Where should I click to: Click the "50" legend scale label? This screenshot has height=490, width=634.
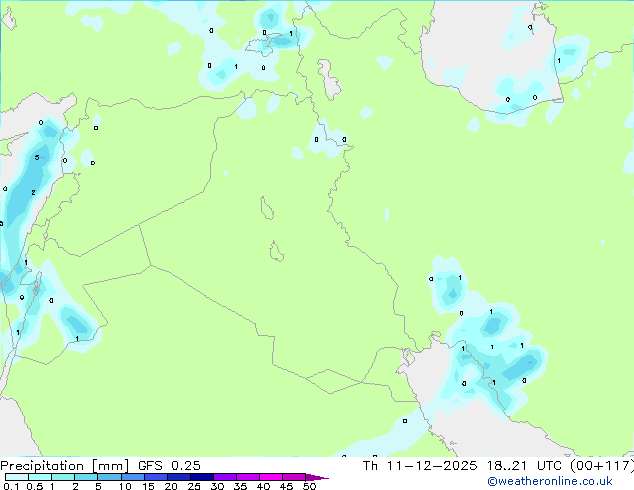[309, 486]
